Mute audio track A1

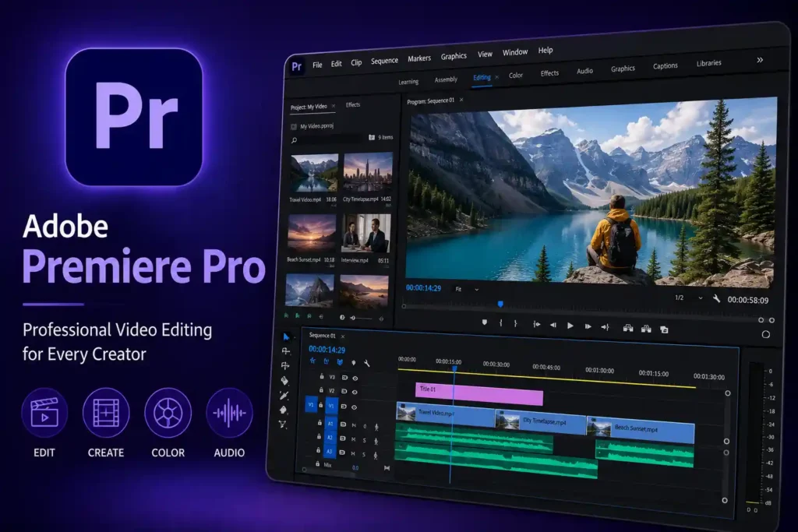click(354, 425)
